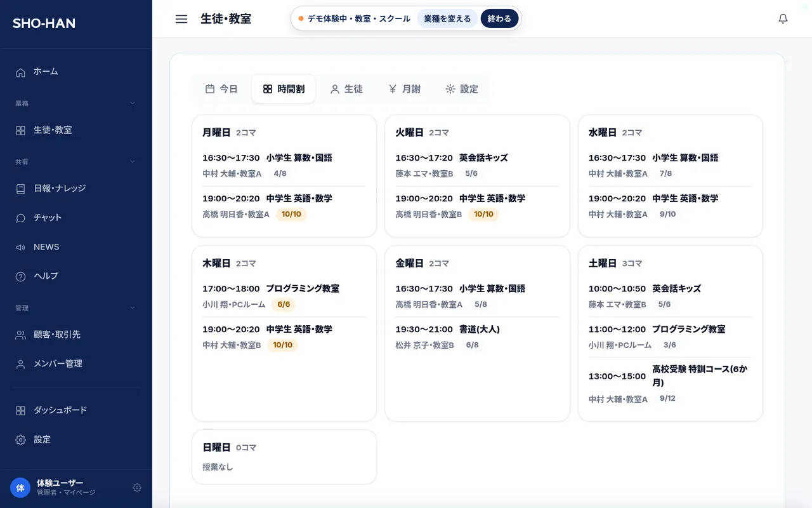This screenshot has width=812, height=508.
Task: Select the 時間割 tab
Action: [x=284, y=89]
